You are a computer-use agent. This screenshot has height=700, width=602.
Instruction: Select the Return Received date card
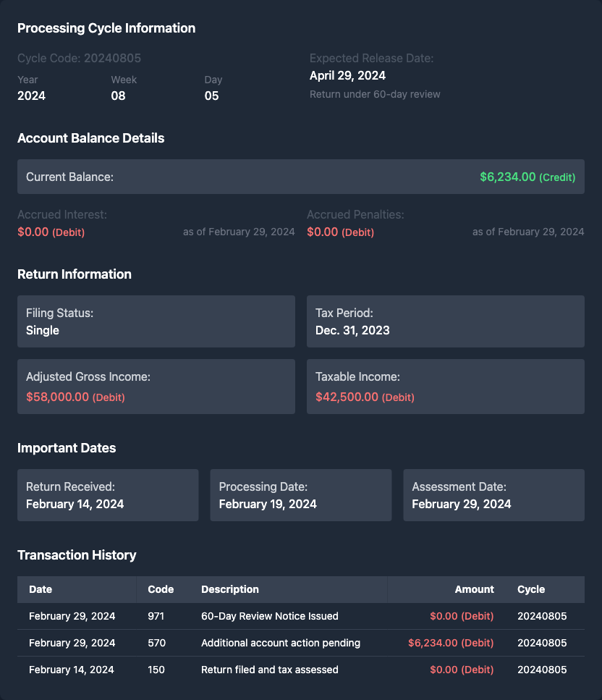(x=108, y=495)
